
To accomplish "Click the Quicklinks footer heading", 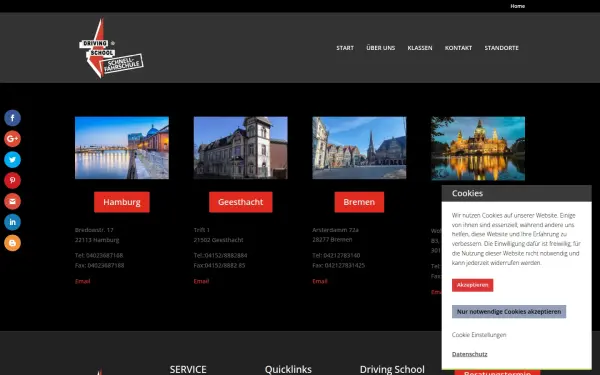I will pos(288,370).
